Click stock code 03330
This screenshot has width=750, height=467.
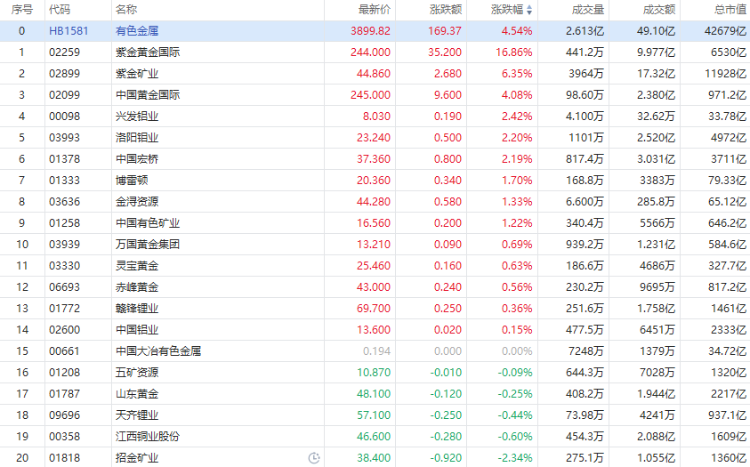point(65,266)
